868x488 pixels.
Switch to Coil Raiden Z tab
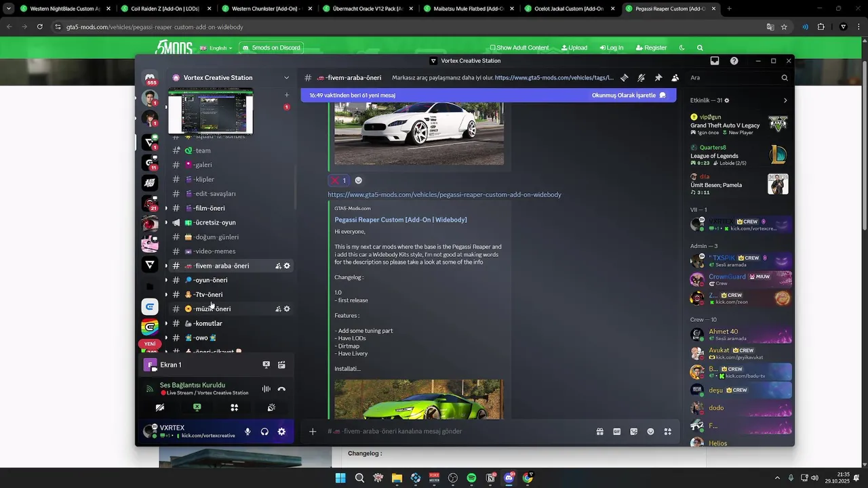[x=165, y=9]
